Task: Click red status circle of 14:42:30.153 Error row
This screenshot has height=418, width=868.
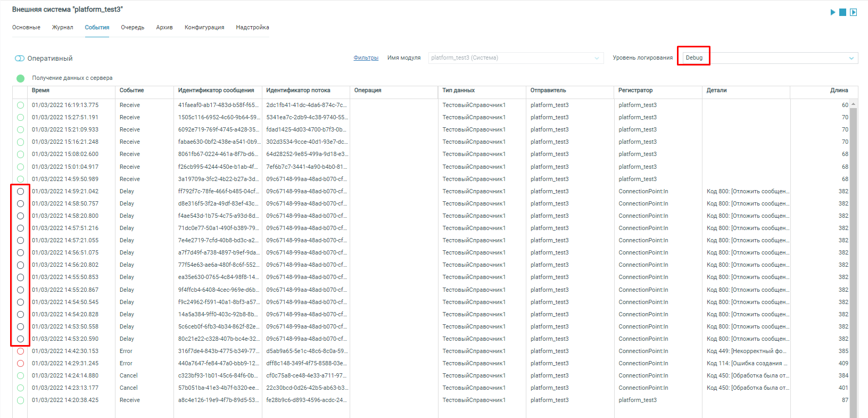Action: [20, 351]
